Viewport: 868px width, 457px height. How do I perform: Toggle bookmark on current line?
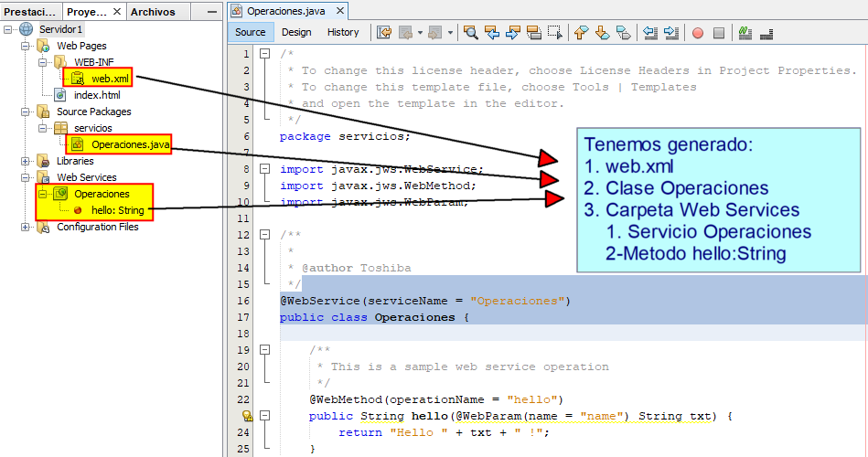tap(623, 33)
